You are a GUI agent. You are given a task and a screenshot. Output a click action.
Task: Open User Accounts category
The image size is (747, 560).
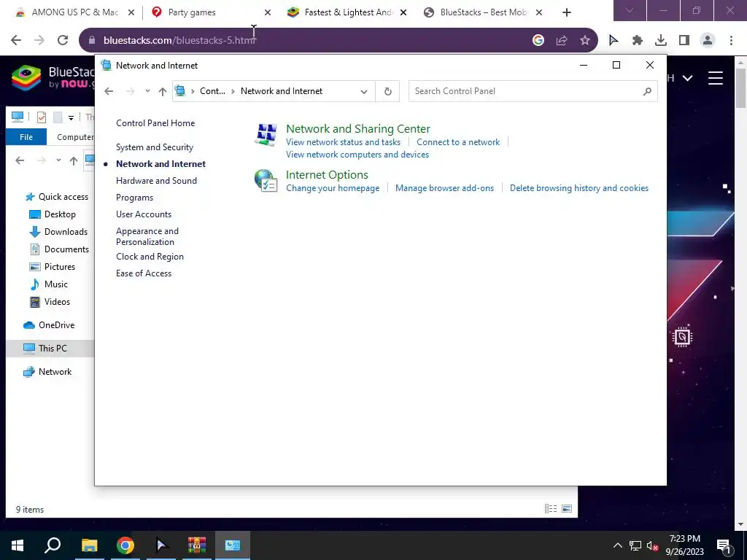coord(144,214)
